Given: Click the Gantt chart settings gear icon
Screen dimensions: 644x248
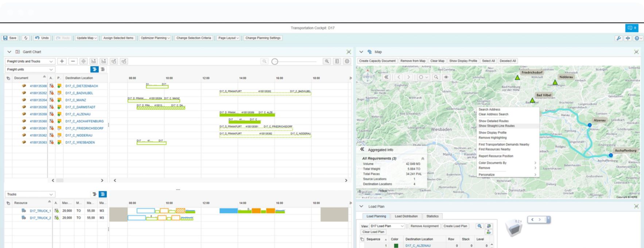Looking at the screenshot, I should pos(347,61).
